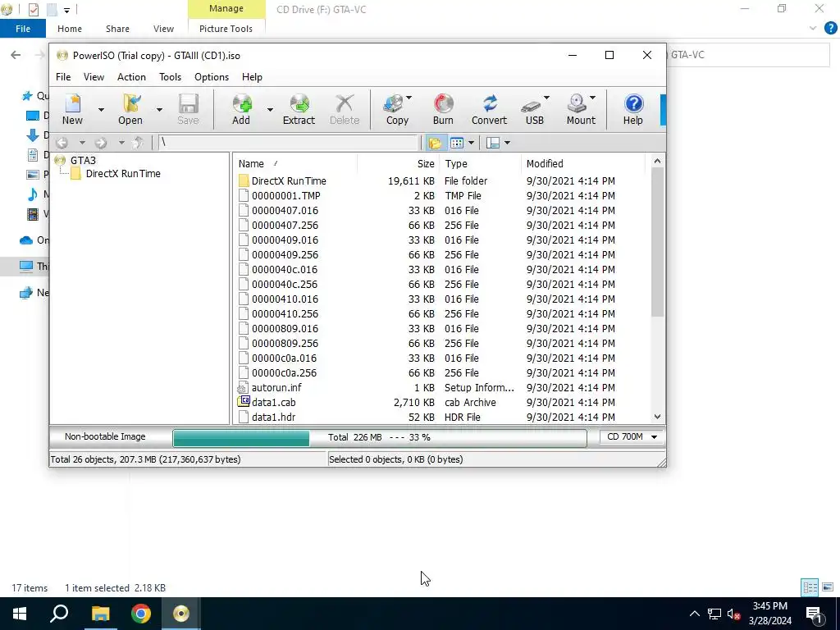Select the autorun.inf file icon
Image resolution: width=840 pixels, height=630 pixels.
[242, 388]
